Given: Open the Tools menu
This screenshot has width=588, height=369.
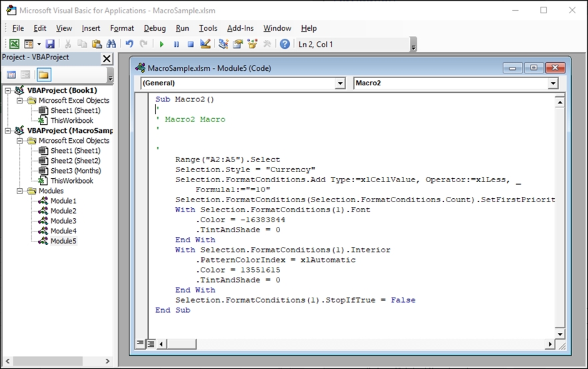Looking at the screenshot, I should [x=208, y=28].
